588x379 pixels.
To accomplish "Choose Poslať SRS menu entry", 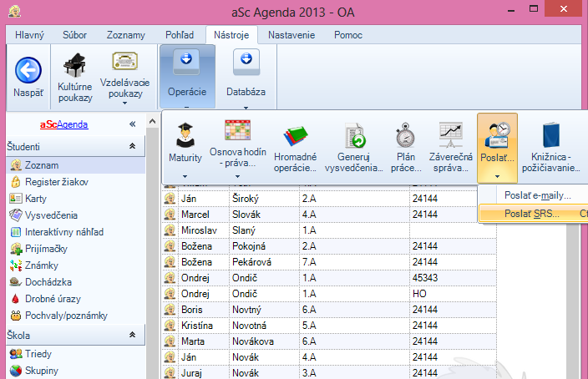I will (x=533, y=214).
